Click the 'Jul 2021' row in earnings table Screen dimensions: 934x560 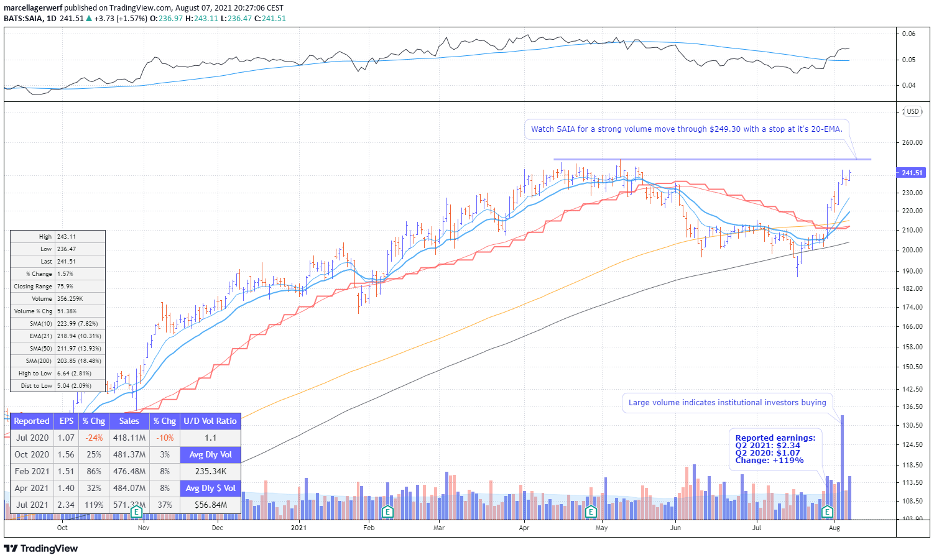click(x=95, y=505)
